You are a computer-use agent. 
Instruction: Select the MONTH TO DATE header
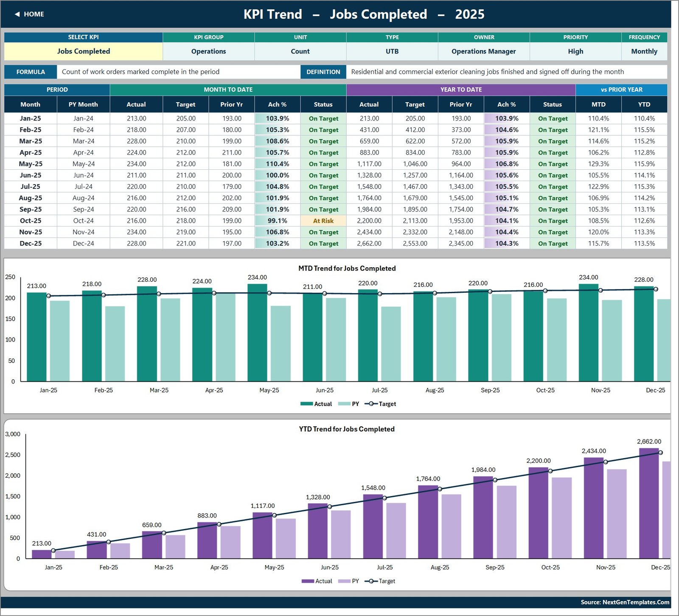(x=228, y=90)
